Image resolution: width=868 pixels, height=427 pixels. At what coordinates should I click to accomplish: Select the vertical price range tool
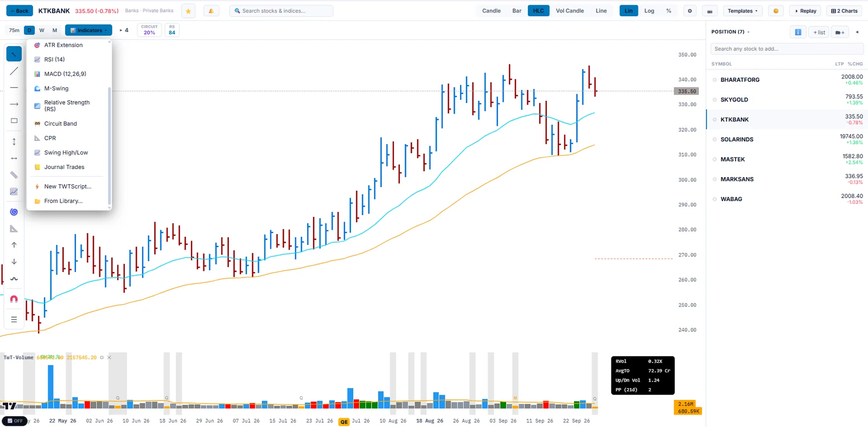pos(14,141)
